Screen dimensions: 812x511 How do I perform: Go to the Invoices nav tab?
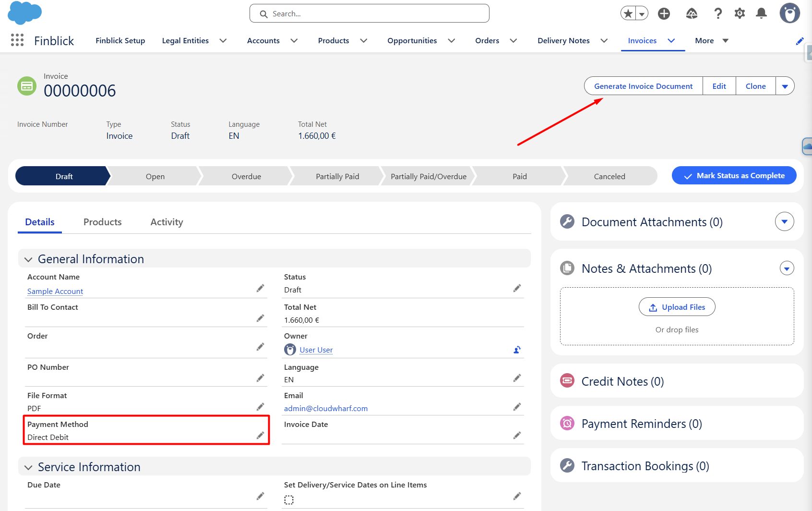[642, 41]
